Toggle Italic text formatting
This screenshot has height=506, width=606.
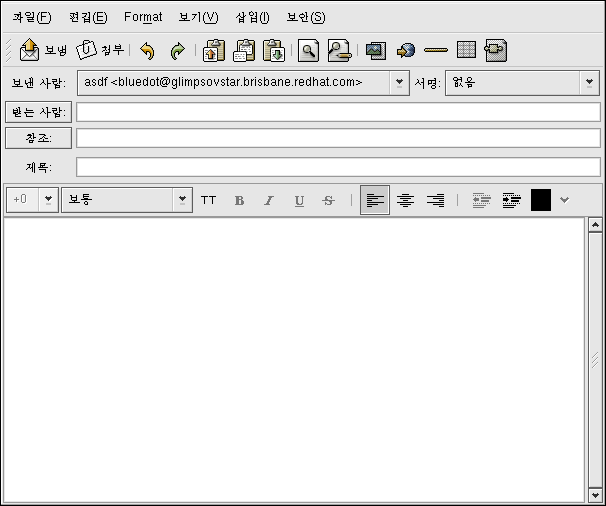pyautogui.click(x=268, y=200)
